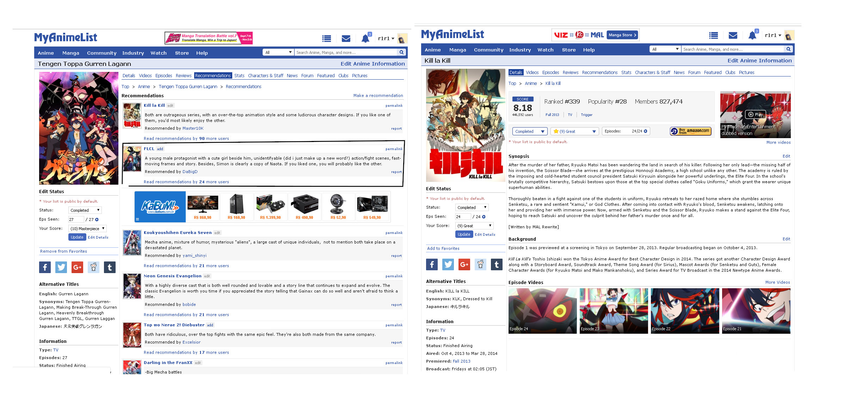
Task: Increment Kill la Kill episodes seen plus icon
Action: tap(484, 217)
